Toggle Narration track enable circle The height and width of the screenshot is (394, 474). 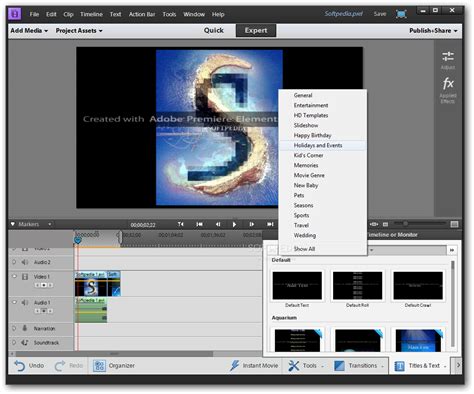[14, 328]
